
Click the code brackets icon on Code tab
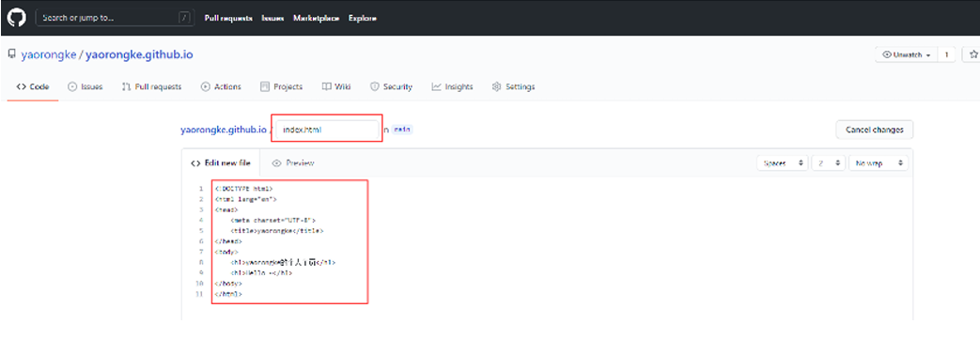click(x=22, y=86)
